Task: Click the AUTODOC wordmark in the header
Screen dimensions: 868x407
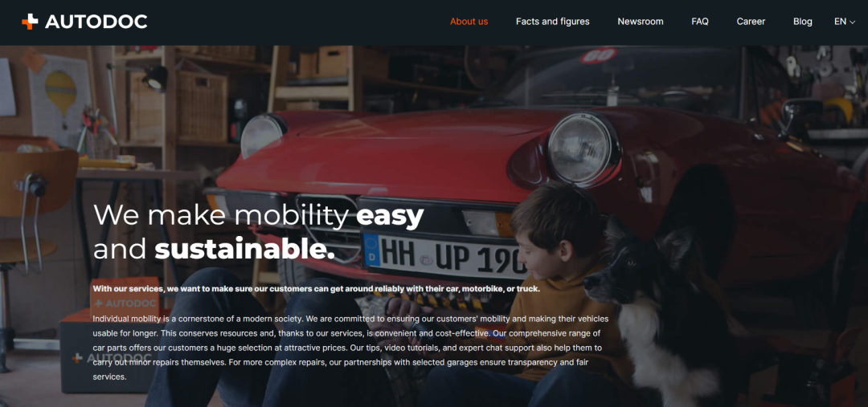Action: pos(96,22)
